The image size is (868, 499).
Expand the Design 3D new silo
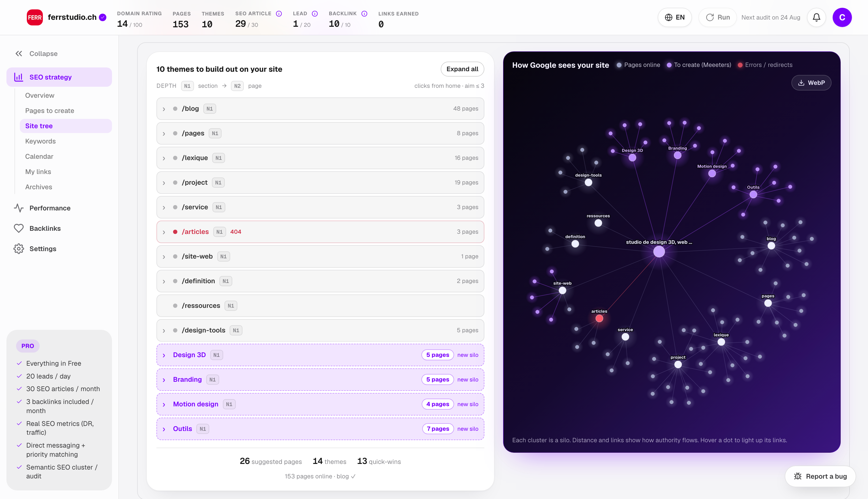[x=320, y=355]
